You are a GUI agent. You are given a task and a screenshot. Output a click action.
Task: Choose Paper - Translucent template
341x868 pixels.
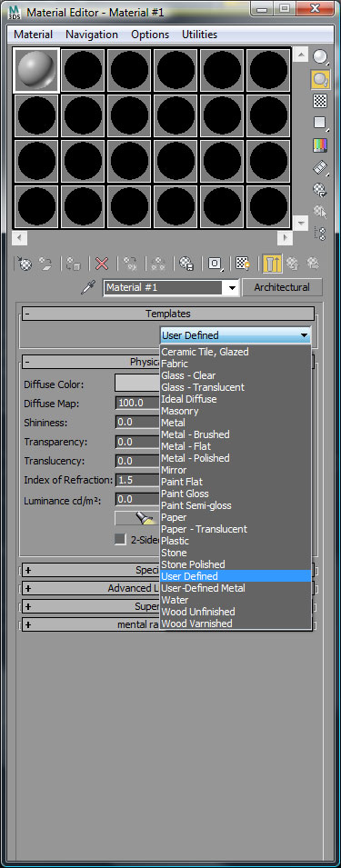(x=236, y=529)
